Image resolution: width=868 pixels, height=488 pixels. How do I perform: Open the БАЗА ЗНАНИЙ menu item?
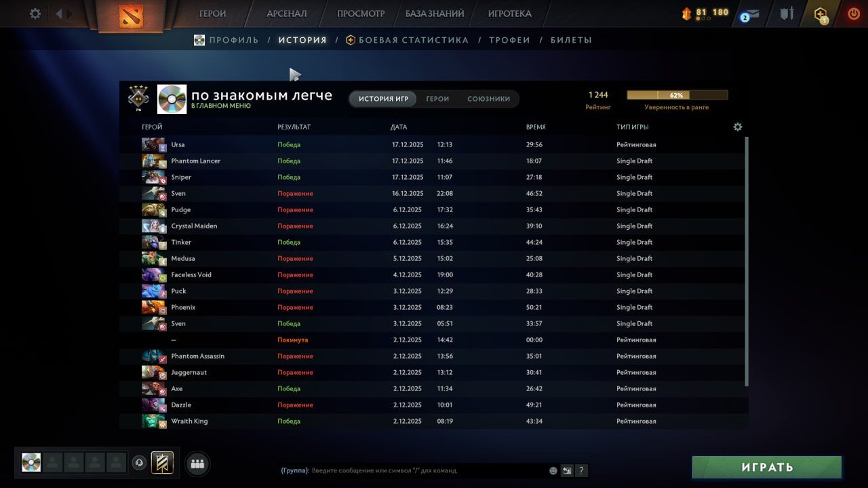tap(434, 13)
